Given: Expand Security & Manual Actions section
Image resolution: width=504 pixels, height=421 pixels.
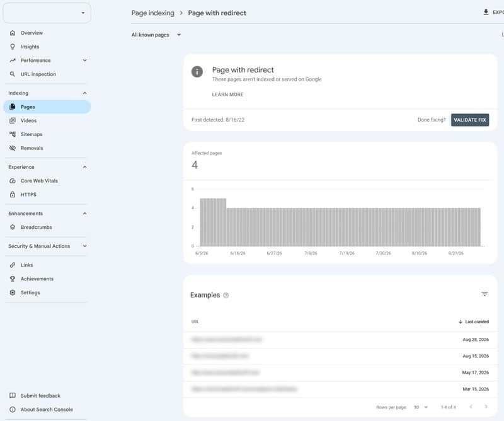Looking at the screenshot, I should [x=85, y=246].
